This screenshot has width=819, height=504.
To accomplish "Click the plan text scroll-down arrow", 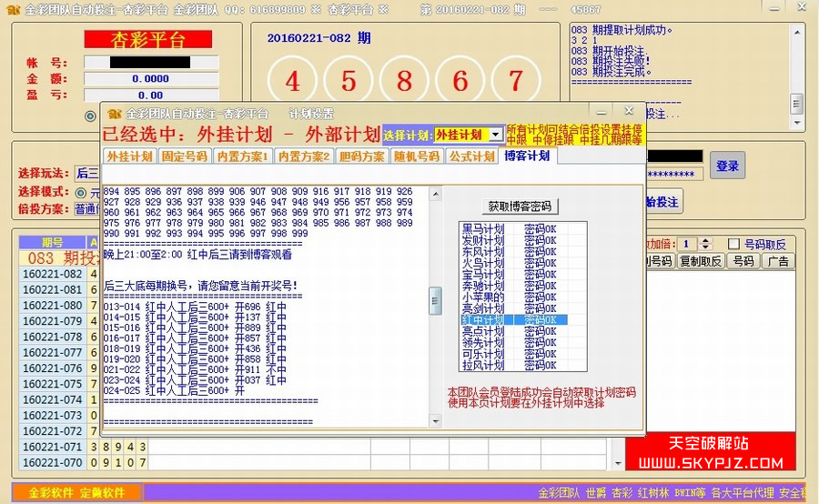I will click(436, 420).
